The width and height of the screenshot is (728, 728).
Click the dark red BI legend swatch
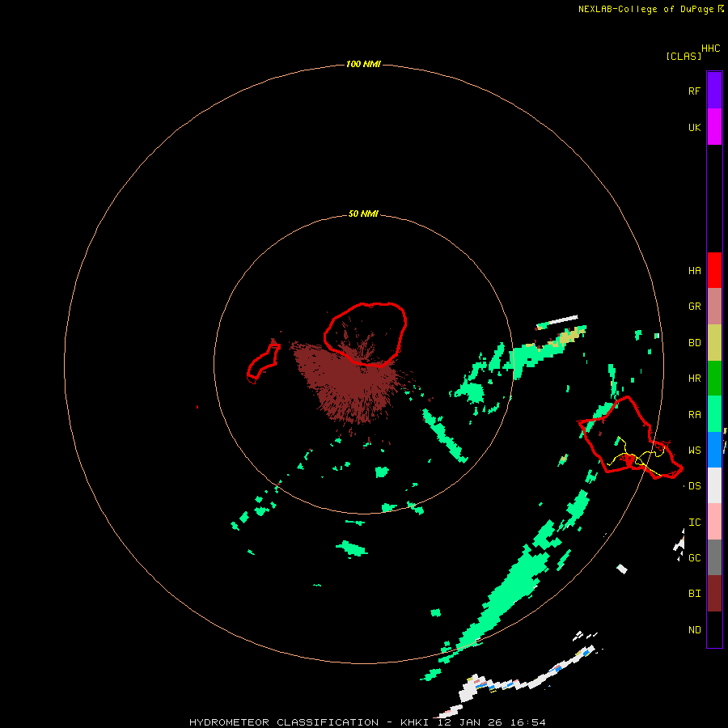point(714,594)
